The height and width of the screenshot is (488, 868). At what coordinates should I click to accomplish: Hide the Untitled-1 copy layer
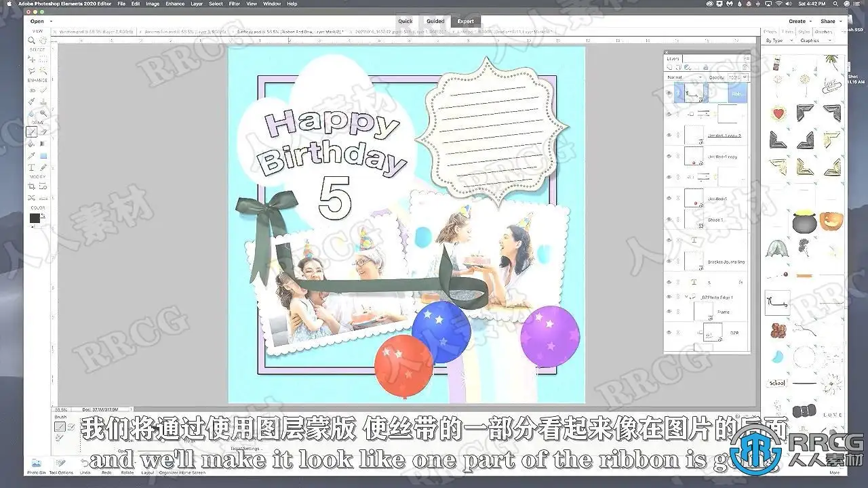coord(669,157)
